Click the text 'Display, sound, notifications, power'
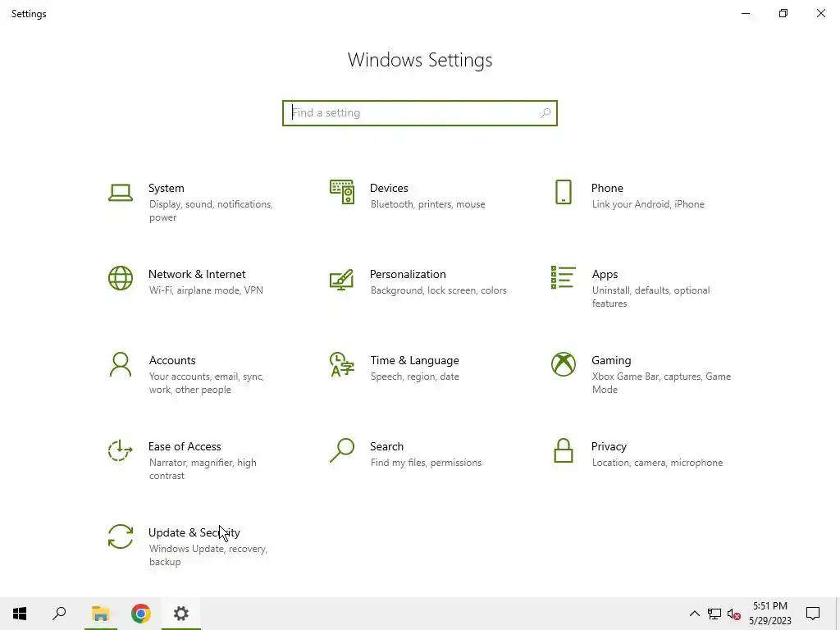 point(211,211)
